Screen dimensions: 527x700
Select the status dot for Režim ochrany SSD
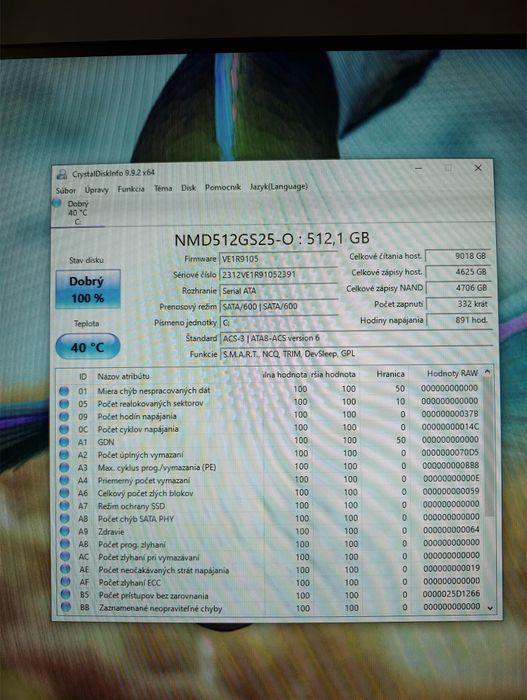click(x=65, y=506)
